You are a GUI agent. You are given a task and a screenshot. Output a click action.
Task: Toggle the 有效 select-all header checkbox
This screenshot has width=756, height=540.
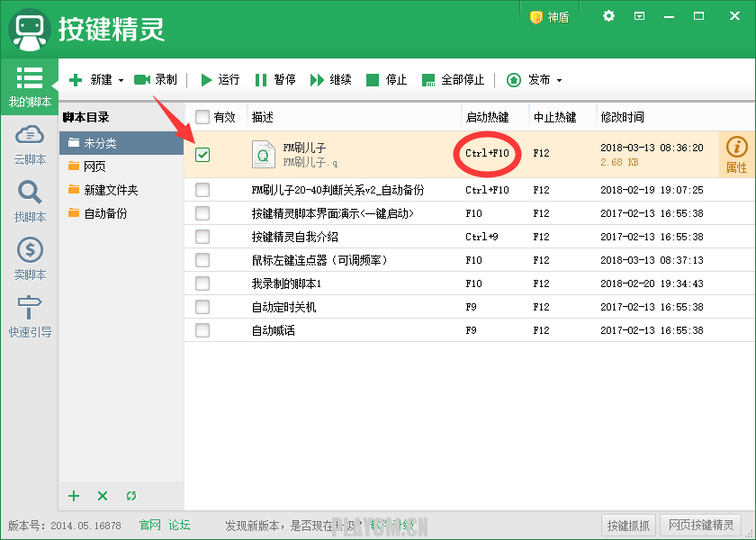coord(202,117)
